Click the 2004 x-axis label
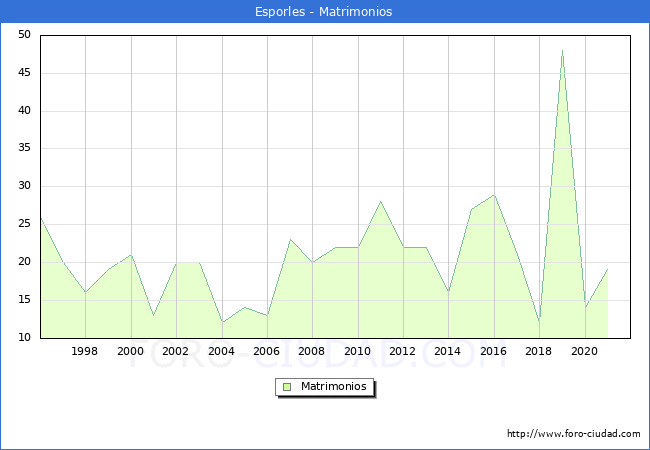The height and width of the screenshot is (450, 650). [221, 351]
